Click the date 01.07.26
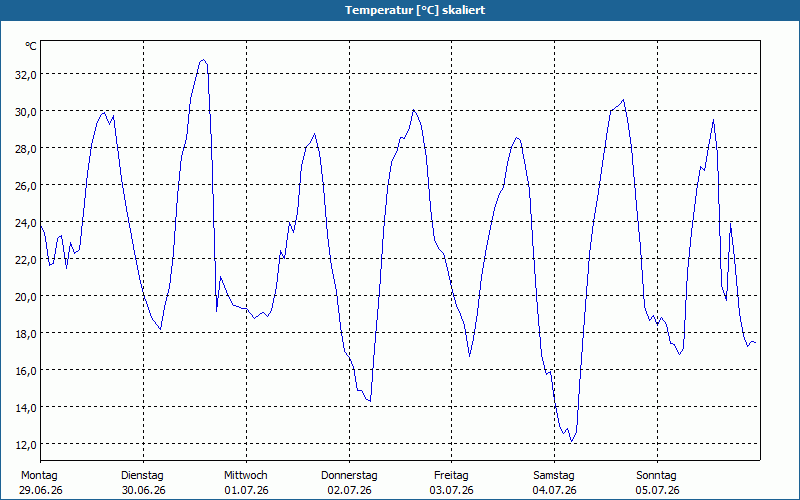The height and width of the screenshot is (500, 800). [x=246, y=490]
